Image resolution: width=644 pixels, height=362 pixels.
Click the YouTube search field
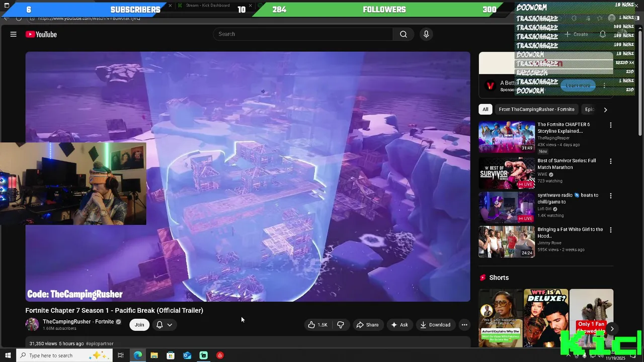(303, 34)
